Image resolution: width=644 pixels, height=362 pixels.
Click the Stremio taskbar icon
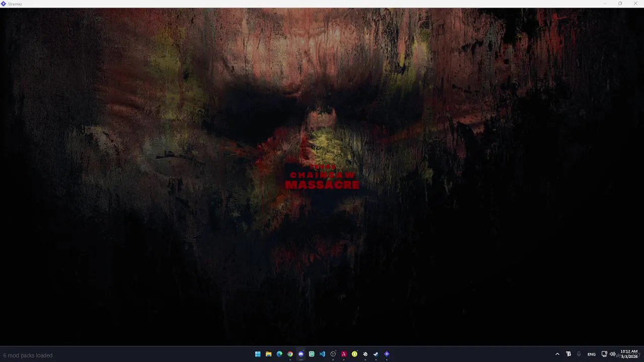coord(387,354)
